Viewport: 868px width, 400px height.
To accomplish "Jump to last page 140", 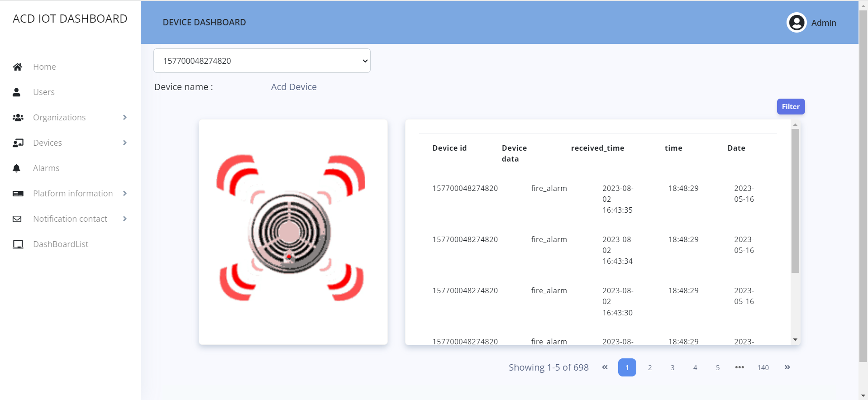I will coord(763,367).
